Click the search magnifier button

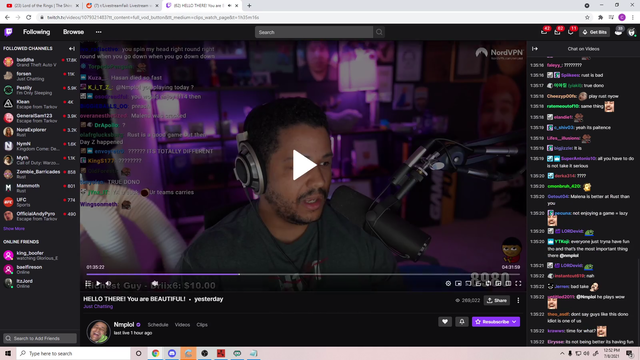point(379,32)
